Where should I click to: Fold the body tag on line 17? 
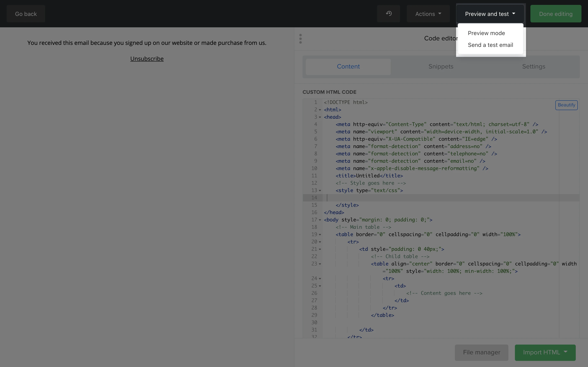(x=320, y=220)
